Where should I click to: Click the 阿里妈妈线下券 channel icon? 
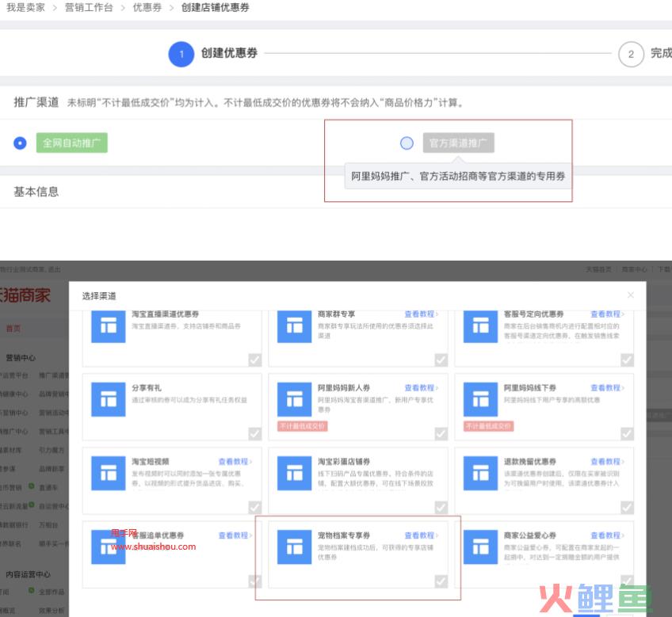pyautogui.click(x=480, y=399)
